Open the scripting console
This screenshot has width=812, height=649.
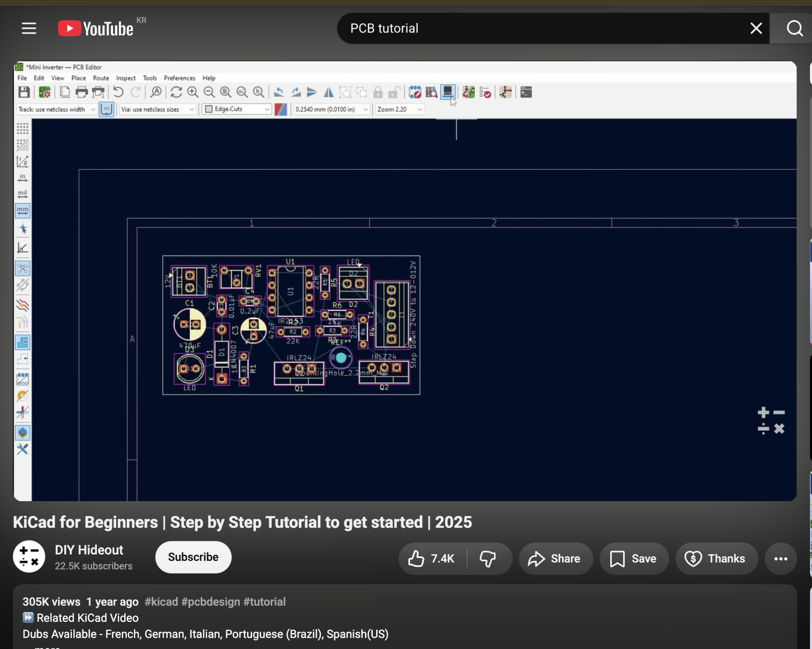(526, 92)
